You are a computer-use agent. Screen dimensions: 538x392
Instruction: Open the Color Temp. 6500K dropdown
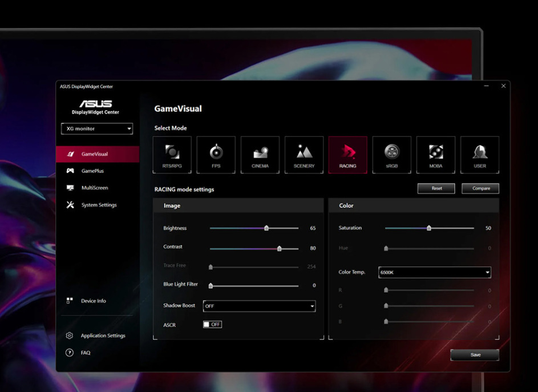point(435,272)
